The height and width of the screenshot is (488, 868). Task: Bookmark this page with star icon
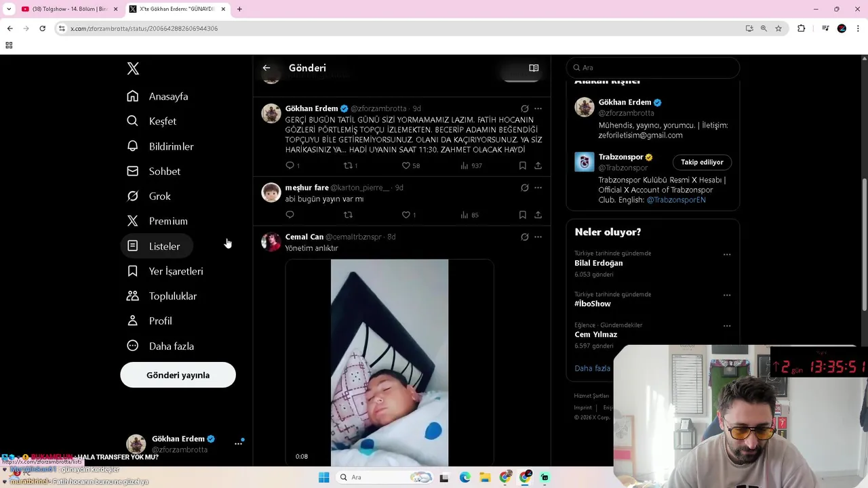pyautogui.click(x=778, y=28)
